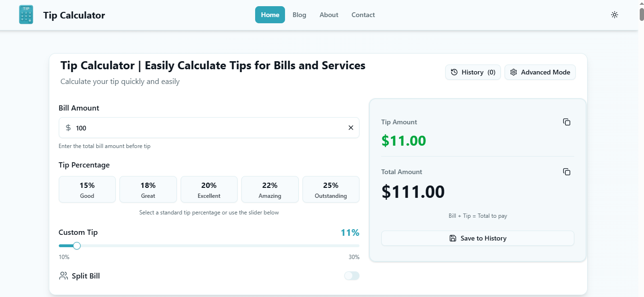Click the Split Bill people icon
This screenshot has height=297, width=644.
(64, 276)
